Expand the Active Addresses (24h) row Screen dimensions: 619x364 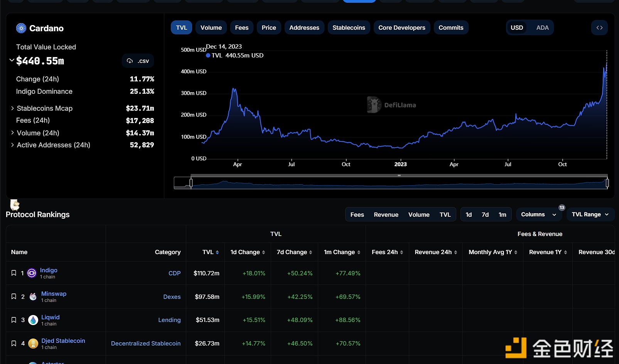pyautogui.click(x=12, y=145)
